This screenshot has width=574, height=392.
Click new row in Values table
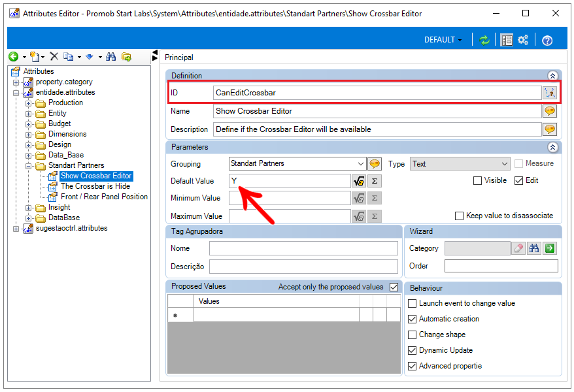point(276,315)
